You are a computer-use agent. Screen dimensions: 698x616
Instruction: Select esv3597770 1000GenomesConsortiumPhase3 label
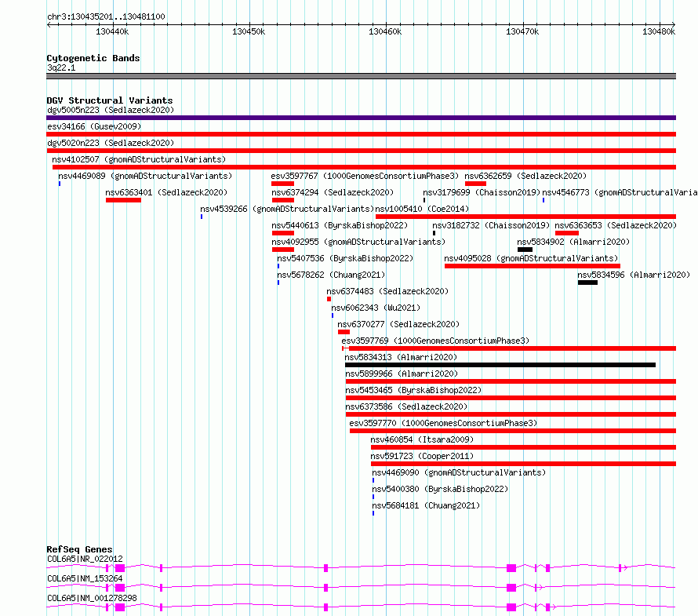point(443,423)
